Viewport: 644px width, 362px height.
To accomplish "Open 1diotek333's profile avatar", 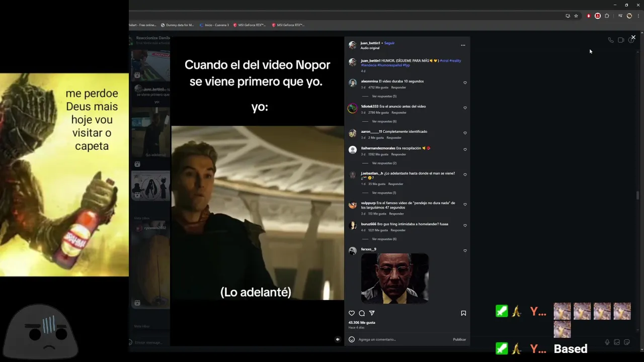I will click(353, 108).
